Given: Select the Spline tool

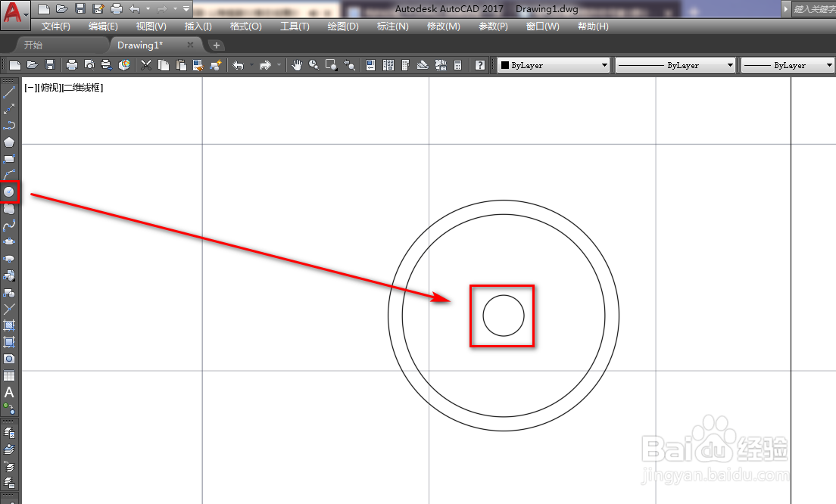Looking at the screenshot, I should [x=9, y=226].
